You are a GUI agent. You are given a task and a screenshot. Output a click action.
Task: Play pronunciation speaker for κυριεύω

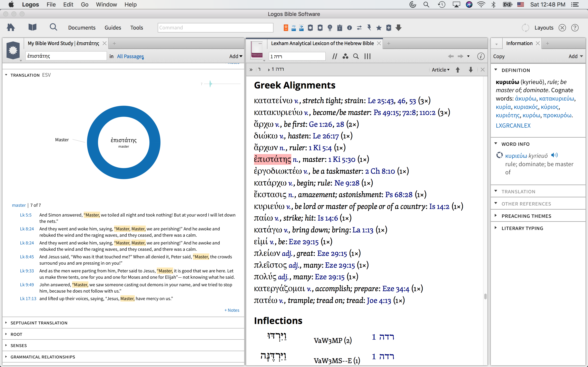tap(554, 155)
